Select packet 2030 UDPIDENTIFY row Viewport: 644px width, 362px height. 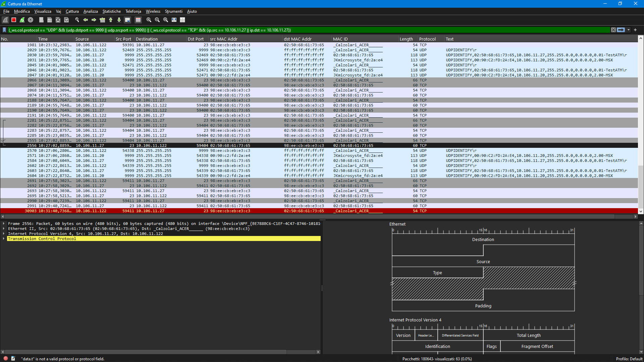click(x=319, y=55)
